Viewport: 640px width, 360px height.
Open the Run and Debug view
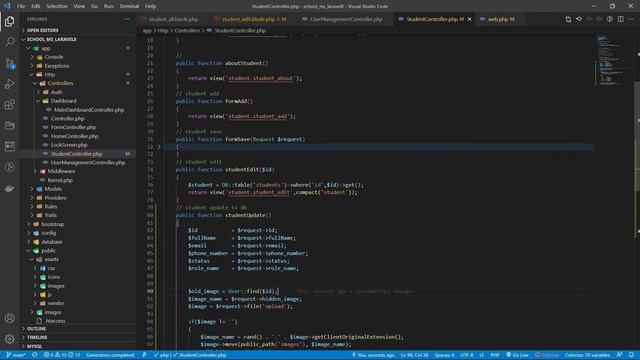click(x=9, y=84)
